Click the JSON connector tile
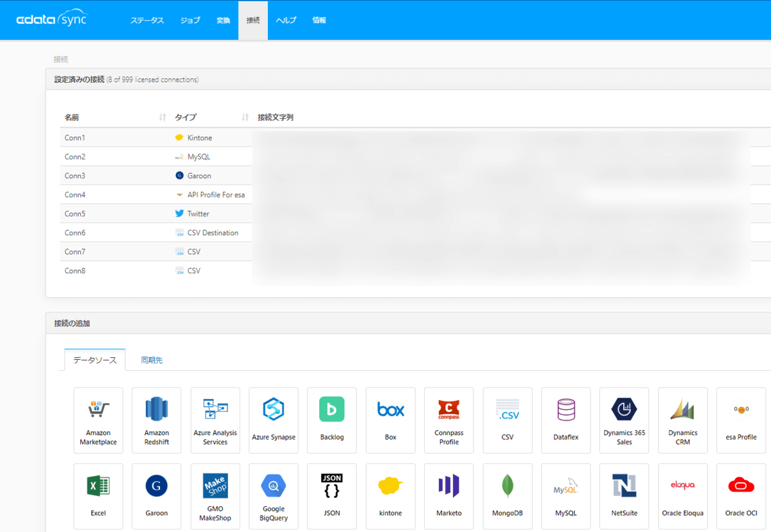This screenshot has height=532, width=771. click(x=332, y=497)
